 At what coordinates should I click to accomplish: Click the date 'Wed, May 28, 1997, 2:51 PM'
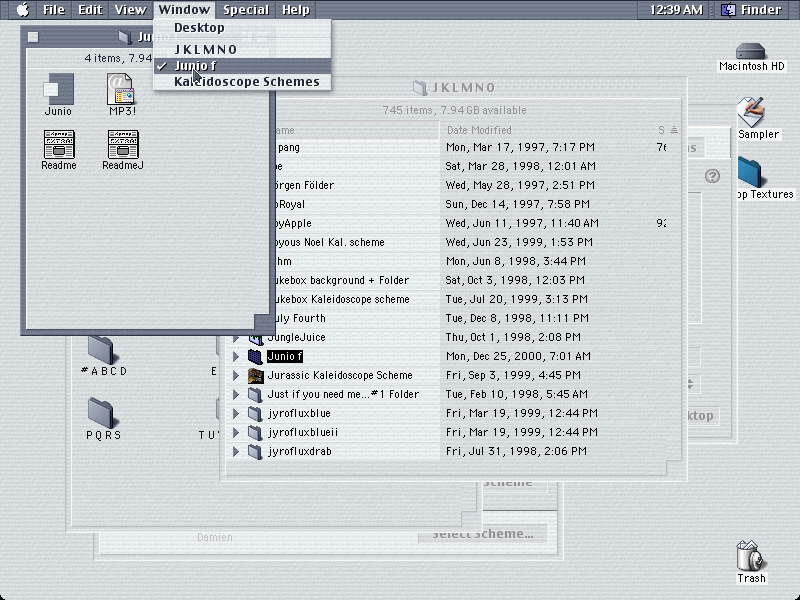(x=520, y=185)
